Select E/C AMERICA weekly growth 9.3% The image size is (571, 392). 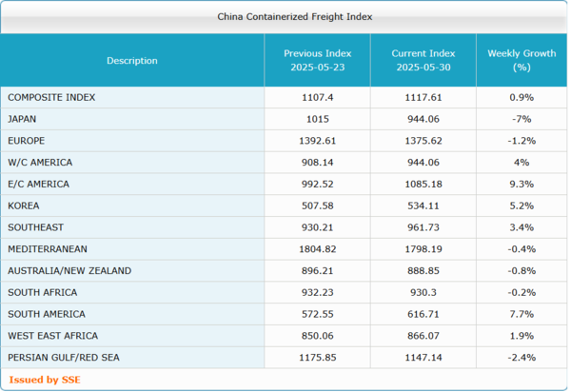[521, 184]
